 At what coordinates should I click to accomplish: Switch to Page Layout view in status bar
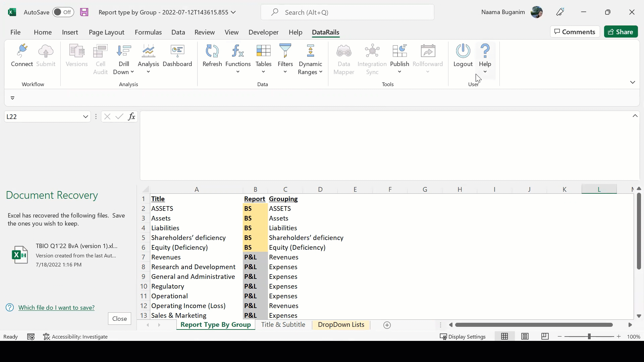525,337
